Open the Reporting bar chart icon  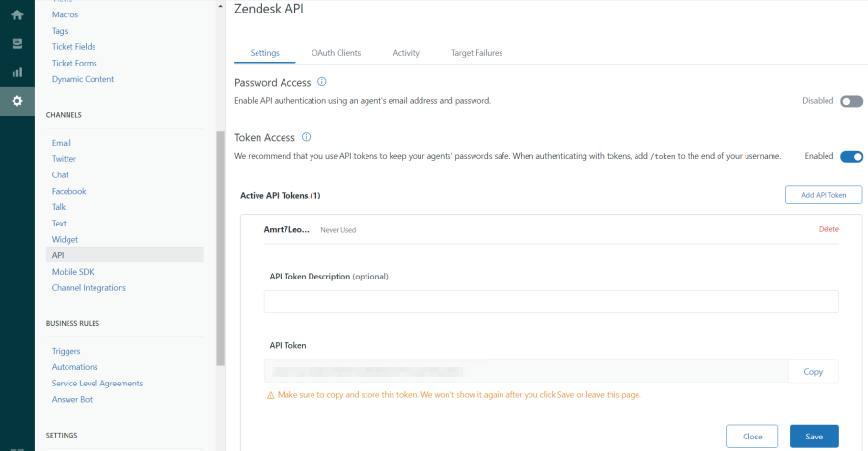(x=17, y=72)
